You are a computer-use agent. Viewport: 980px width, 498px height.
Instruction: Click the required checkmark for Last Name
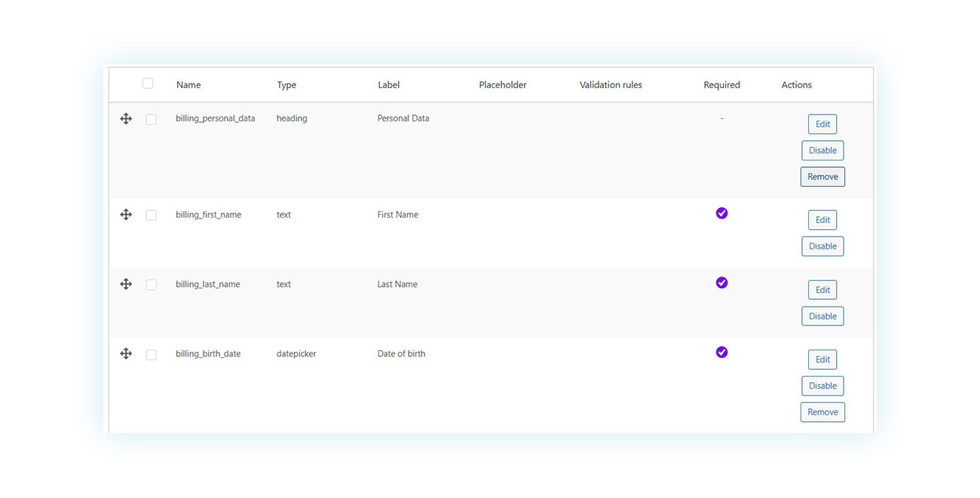click(x=721, y=283)
